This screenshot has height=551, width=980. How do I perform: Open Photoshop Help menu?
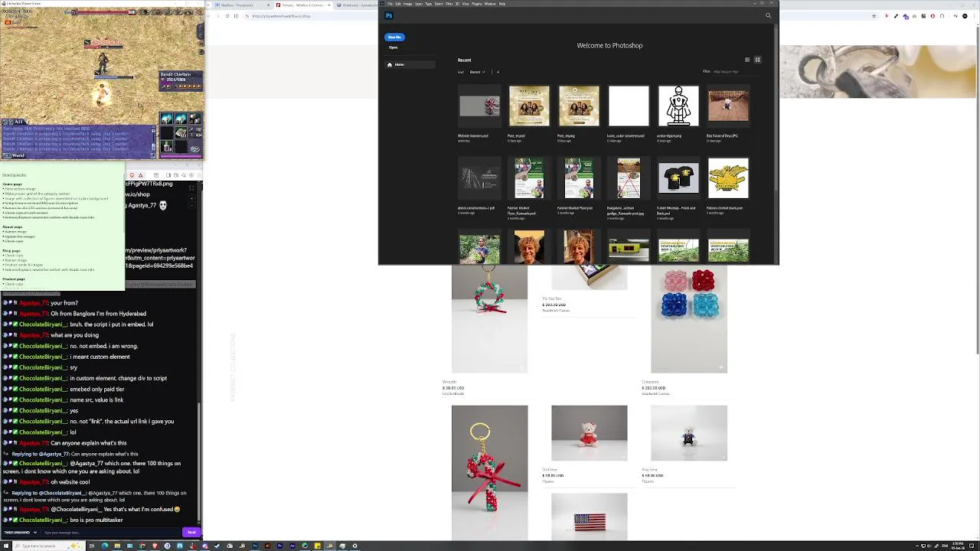coord(502,4)
